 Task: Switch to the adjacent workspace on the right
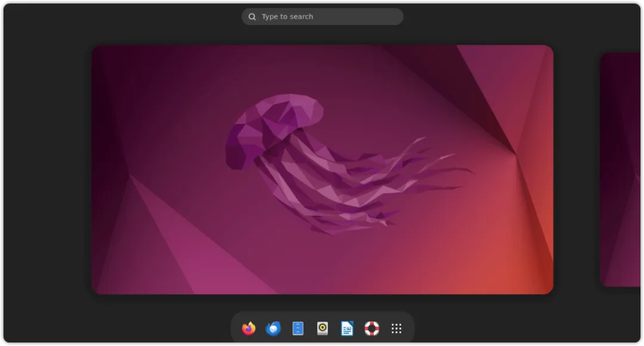click(620, 169)
